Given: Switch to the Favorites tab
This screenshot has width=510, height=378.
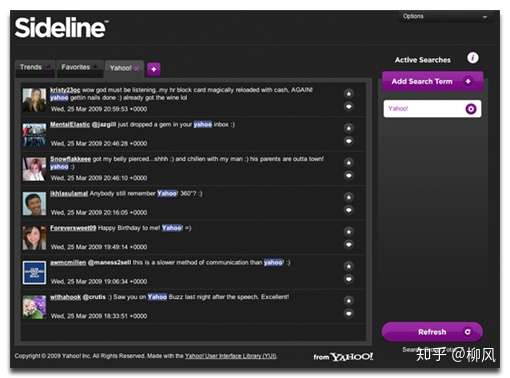Looking at the screenshot, I should click(79, 68).
